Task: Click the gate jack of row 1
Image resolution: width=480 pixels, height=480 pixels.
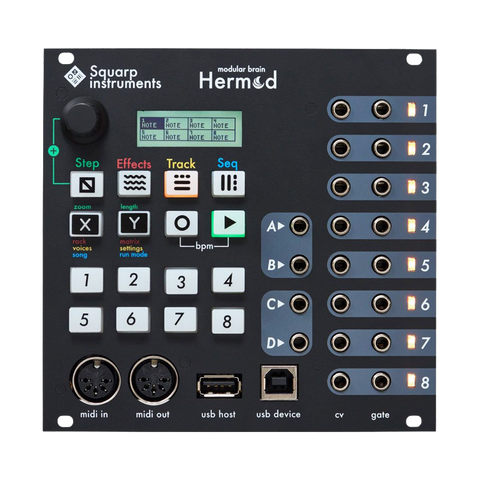Action: click(382, 109)
